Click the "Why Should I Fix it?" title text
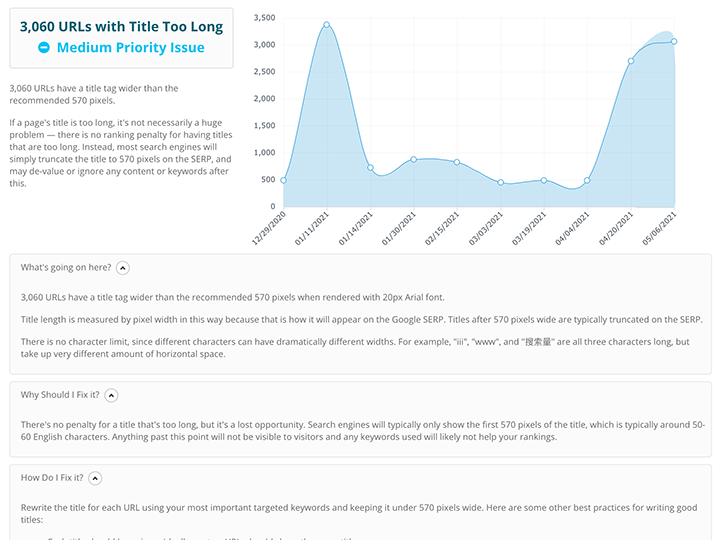720x540 pixels. point(60,395)
